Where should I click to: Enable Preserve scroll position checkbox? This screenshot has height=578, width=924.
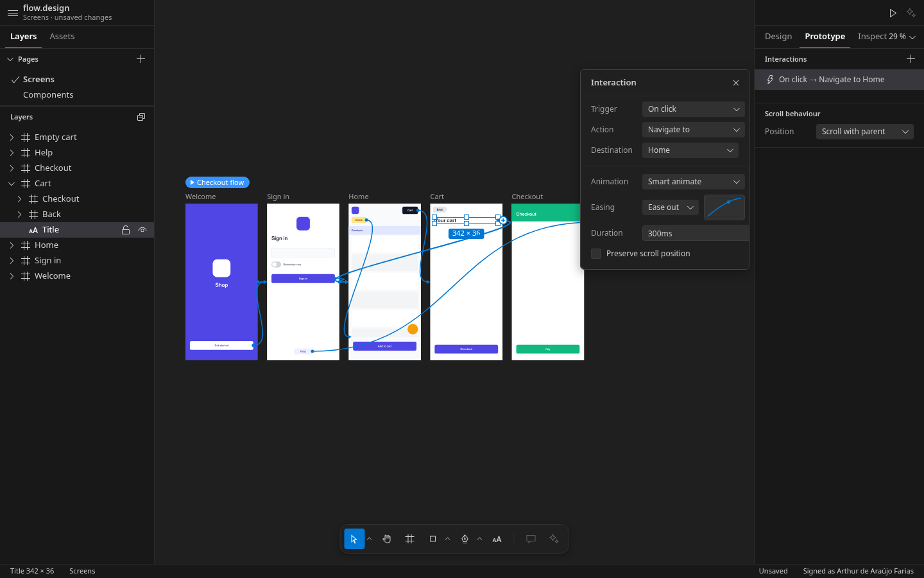click(596, 254)
